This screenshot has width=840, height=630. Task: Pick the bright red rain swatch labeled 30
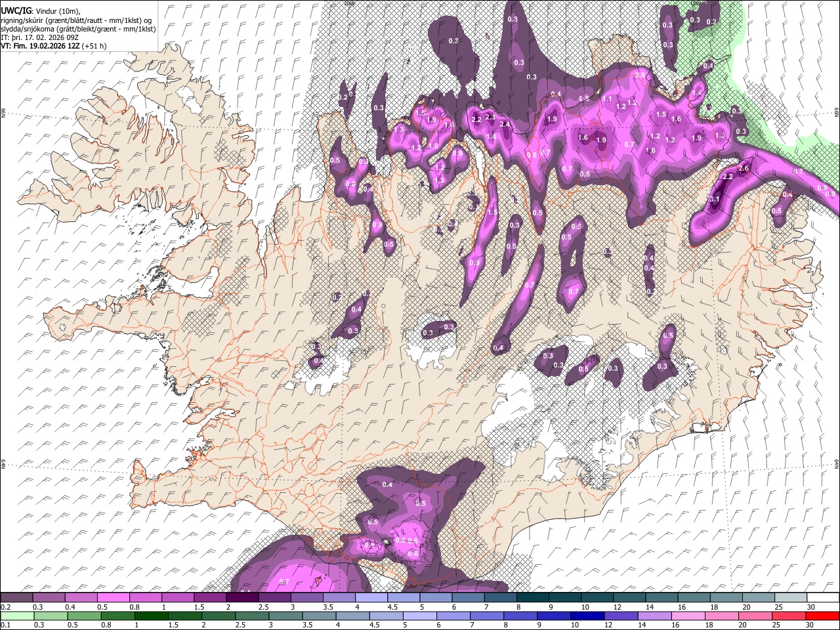(x=823, y=616)
